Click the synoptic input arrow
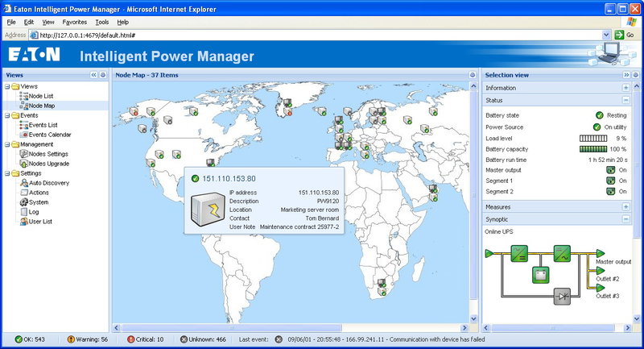Screen dimensions: 644x349 (489, 253)
